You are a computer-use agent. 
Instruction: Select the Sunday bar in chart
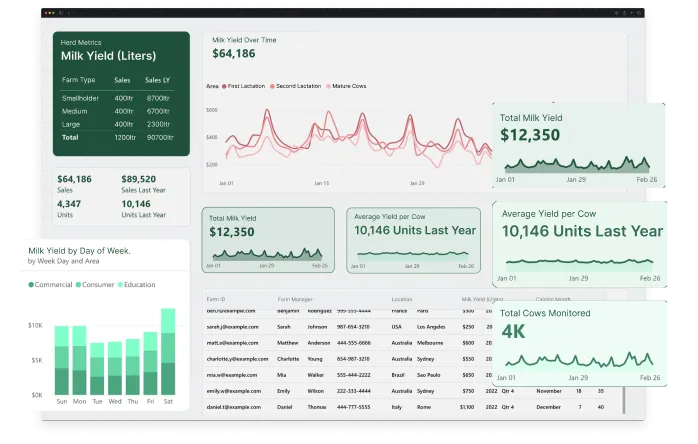(62, 359)
